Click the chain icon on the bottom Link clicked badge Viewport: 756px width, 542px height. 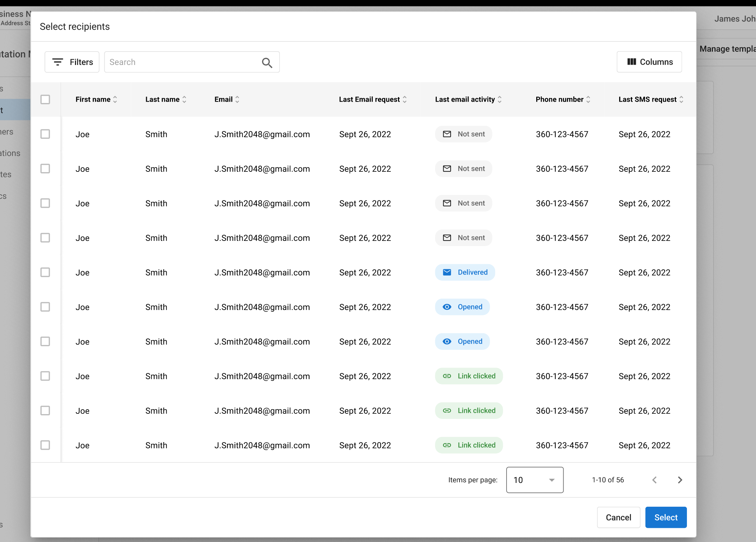click(447, 445)
